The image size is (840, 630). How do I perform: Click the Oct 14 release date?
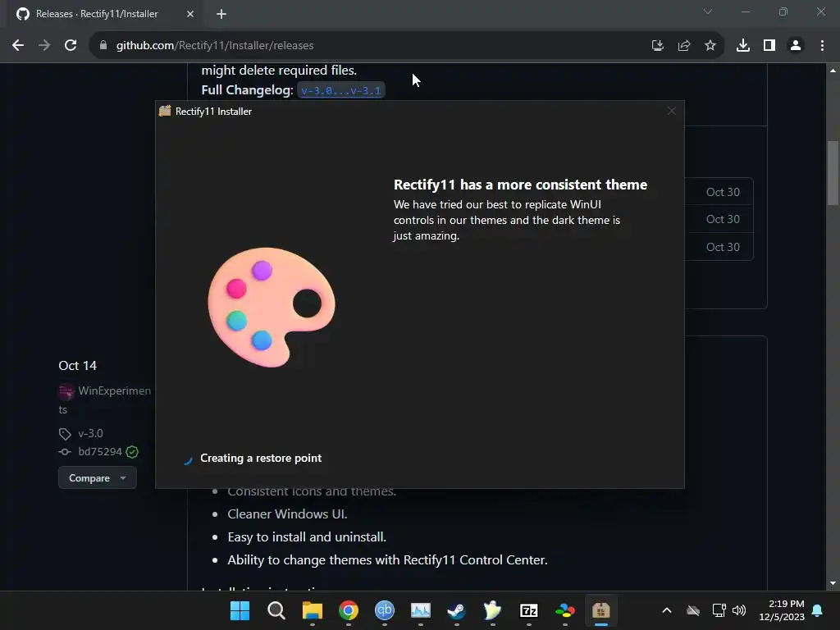coord(78,366)
